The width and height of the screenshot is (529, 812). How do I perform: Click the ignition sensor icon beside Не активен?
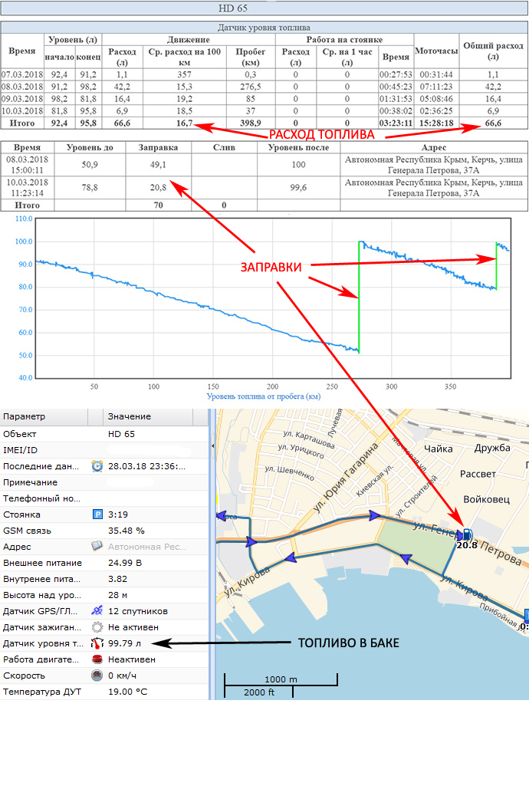click(97, 627)
